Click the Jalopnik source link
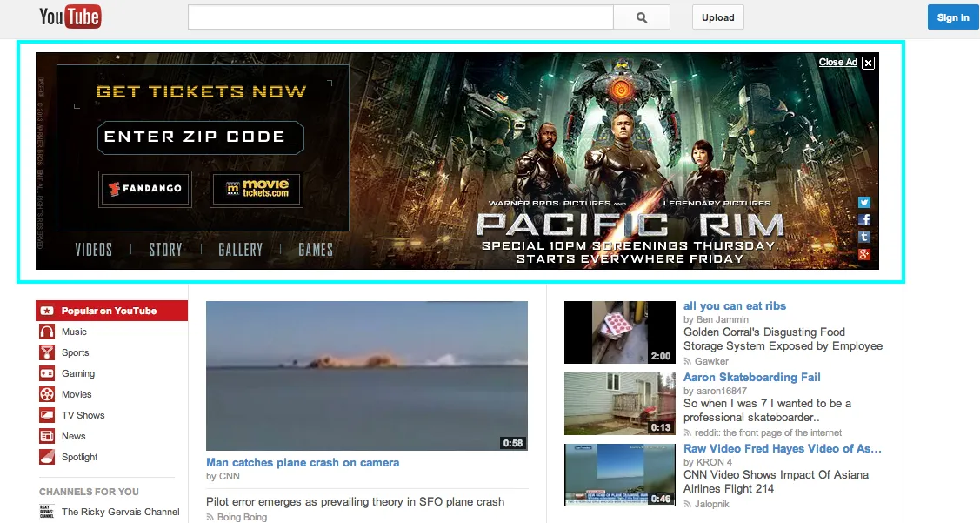The width and height of the screenshot is (980, 523). (x=711, y=504)
